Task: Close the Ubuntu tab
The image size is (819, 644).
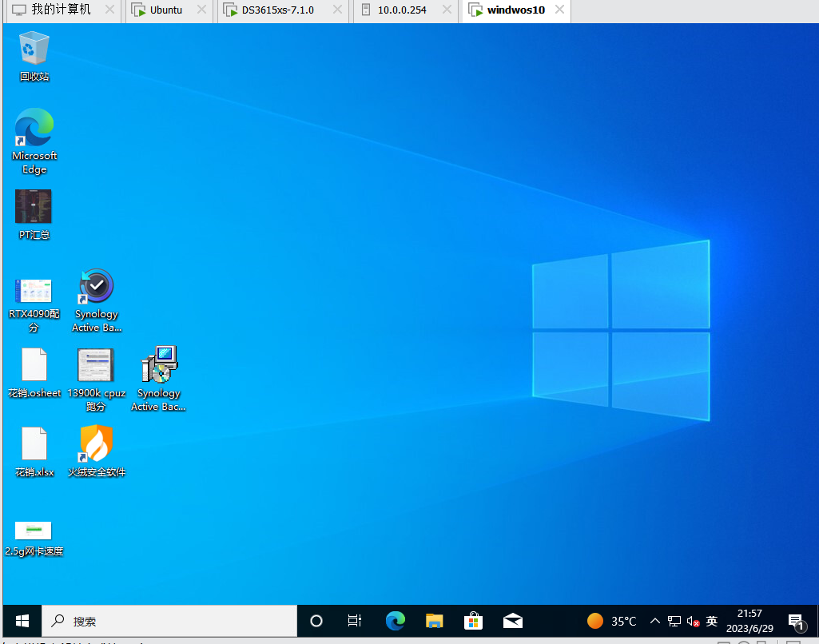Action: click(x=201, y=10)
